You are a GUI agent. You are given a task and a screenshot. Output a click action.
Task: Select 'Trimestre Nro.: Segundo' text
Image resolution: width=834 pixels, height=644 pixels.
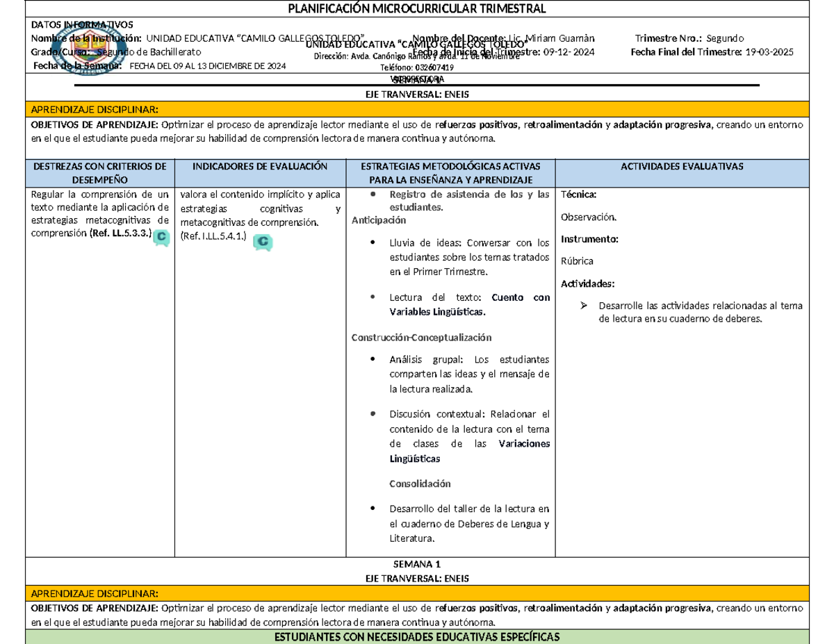(x=689, y=38)
